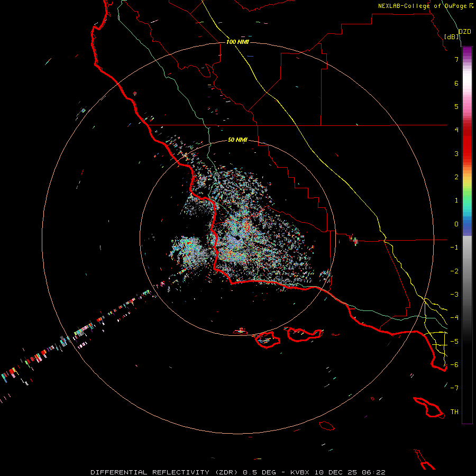Click the NEXLAB-College of DuPage label
Viewport: 476px width, 476px height.
pos(422,6)
